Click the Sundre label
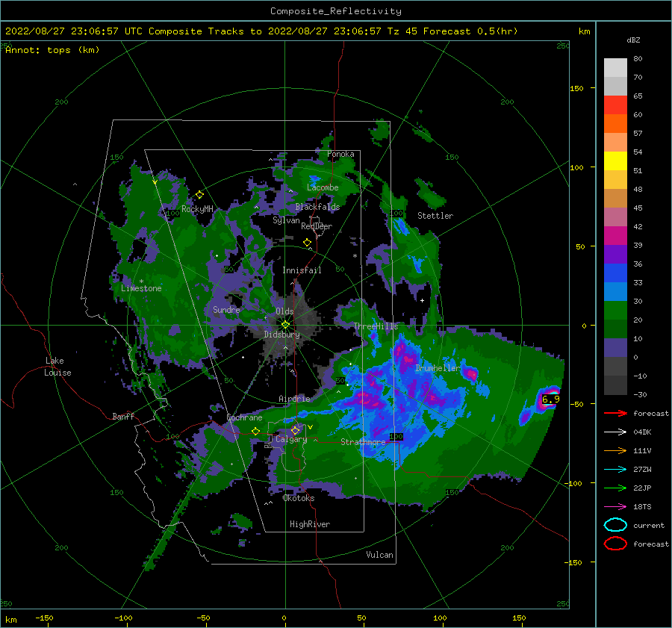This screenshot has width=672, height=628. [226, 310]
